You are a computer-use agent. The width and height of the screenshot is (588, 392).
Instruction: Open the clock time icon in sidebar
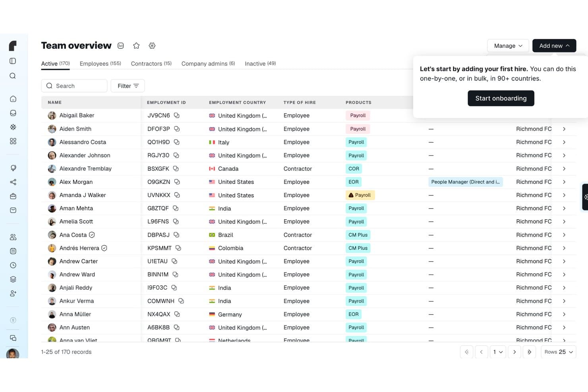point(13,265)
